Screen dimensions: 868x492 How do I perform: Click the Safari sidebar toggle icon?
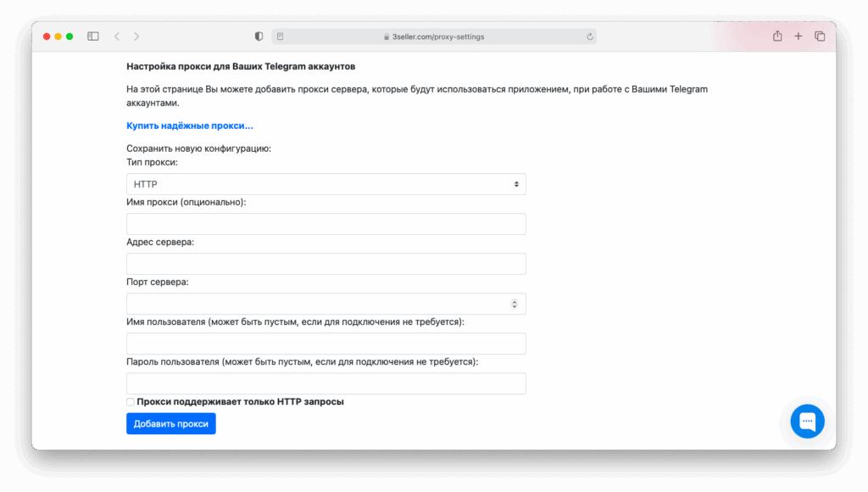point(93,36)
